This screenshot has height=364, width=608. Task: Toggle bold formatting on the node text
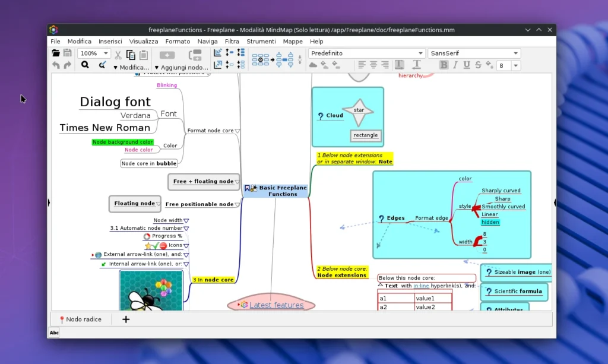tap(444, 65)
